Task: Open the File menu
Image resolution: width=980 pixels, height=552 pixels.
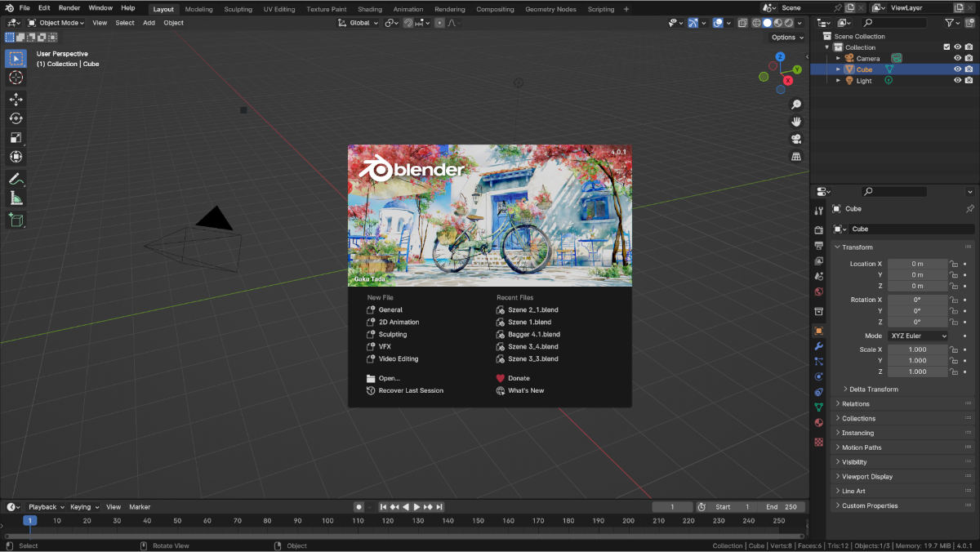Action: (24, 8)
